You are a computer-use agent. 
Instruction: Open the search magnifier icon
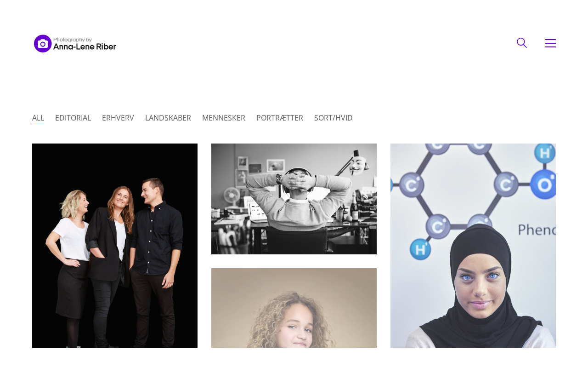click(x=522, y=43)
